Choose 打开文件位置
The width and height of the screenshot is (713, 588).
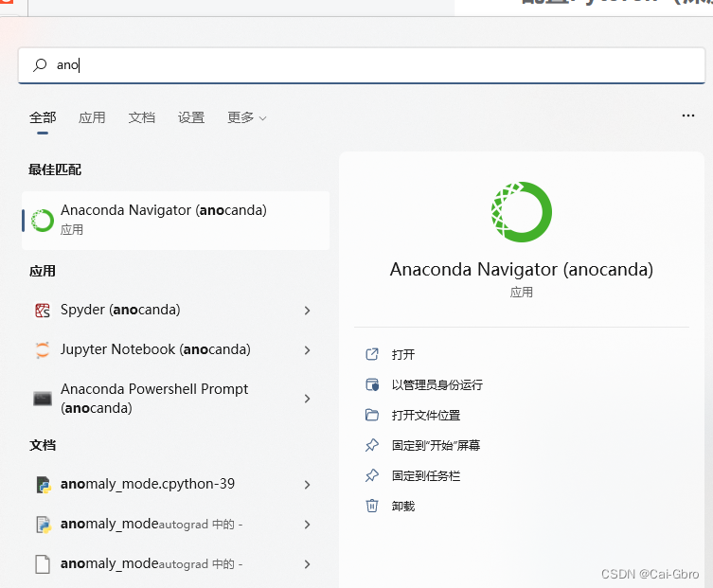coord(426,415)
